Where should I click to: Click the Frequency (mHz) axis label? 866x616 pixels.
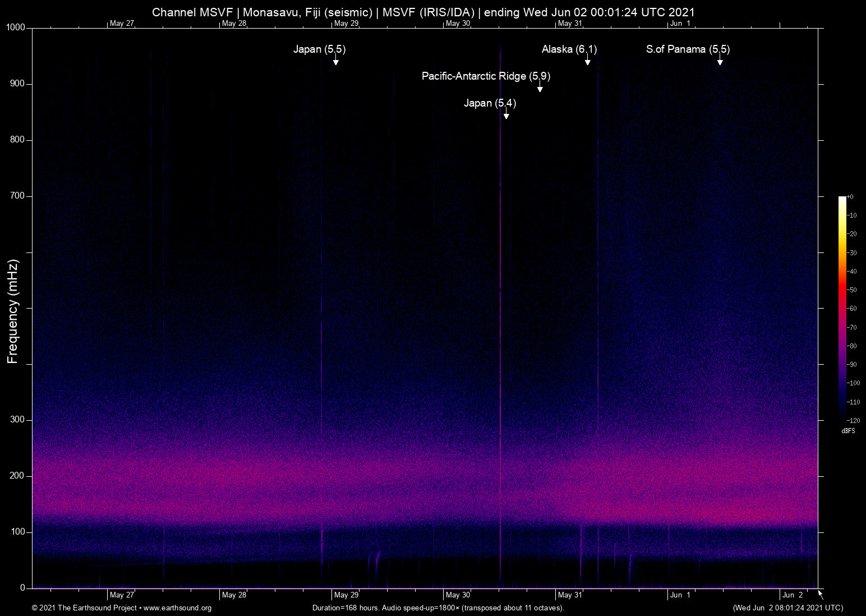point(13,311)
